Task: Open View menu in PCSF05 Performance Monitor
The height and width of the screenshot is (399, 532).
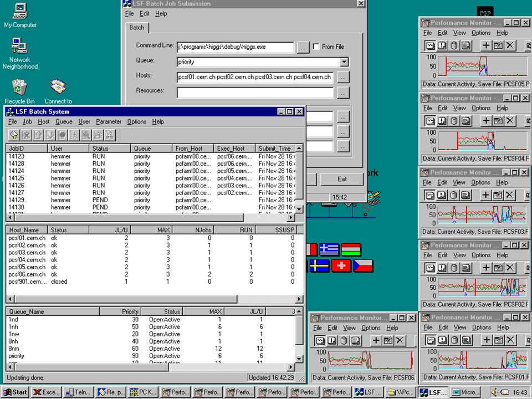Action: [x=459, y=33]
